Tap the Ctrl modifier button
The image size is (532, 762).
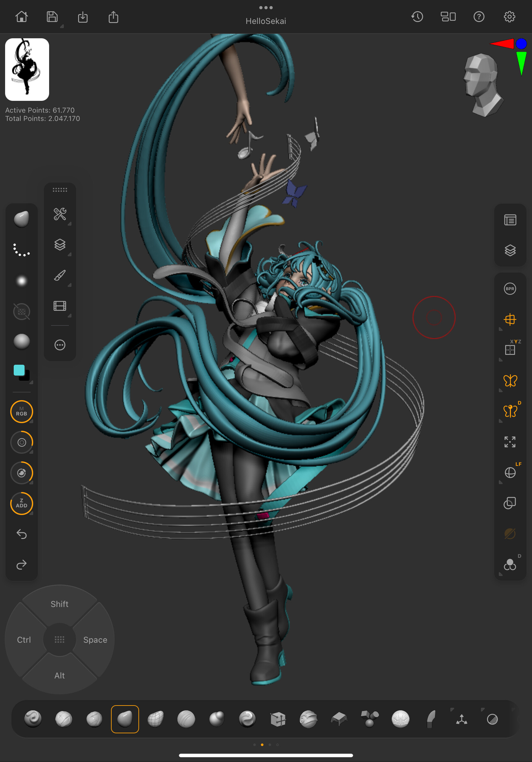(24, 640)
